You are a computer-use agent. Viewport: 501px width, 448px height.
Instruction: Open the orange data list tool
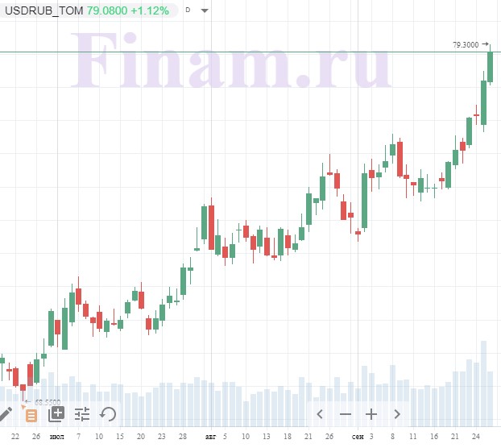click(x=31, y=416)
